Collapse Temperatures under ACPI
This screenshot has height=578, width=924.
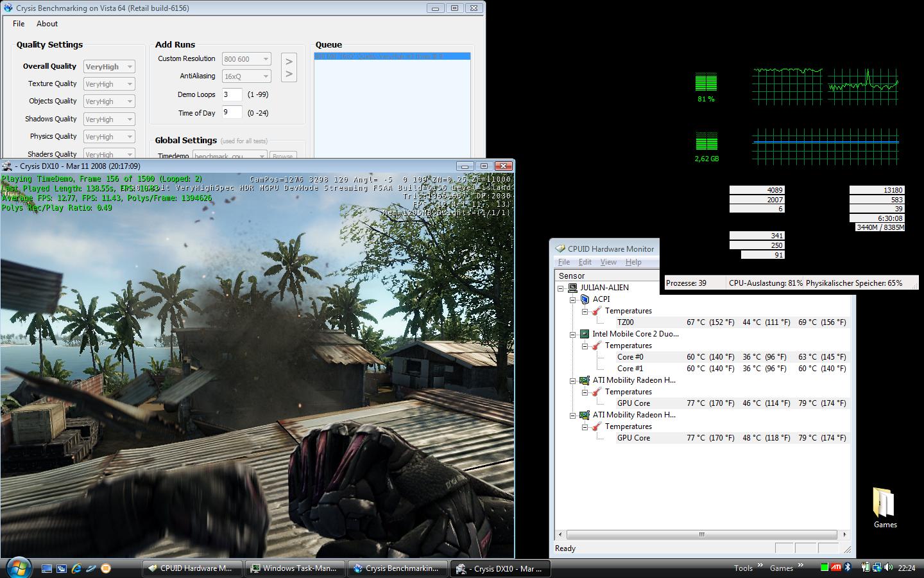point(585,311)
